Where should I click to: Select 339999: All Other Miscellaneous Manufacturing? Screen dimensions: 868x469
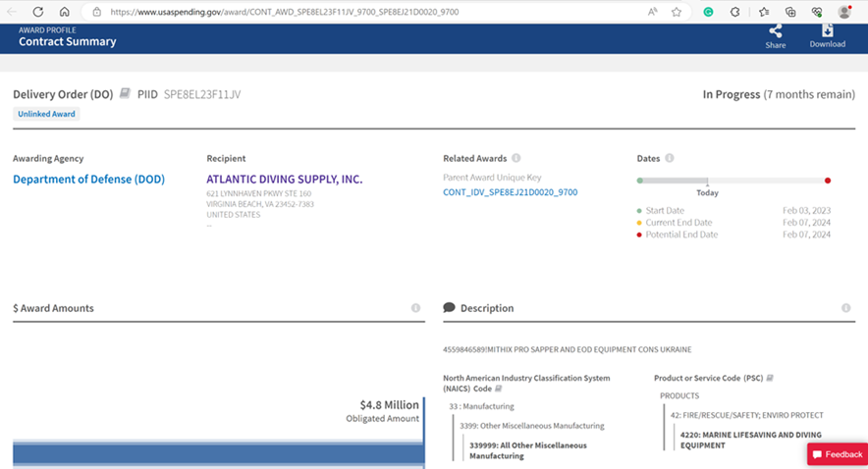pyautogui.click(x=528, y=450)
